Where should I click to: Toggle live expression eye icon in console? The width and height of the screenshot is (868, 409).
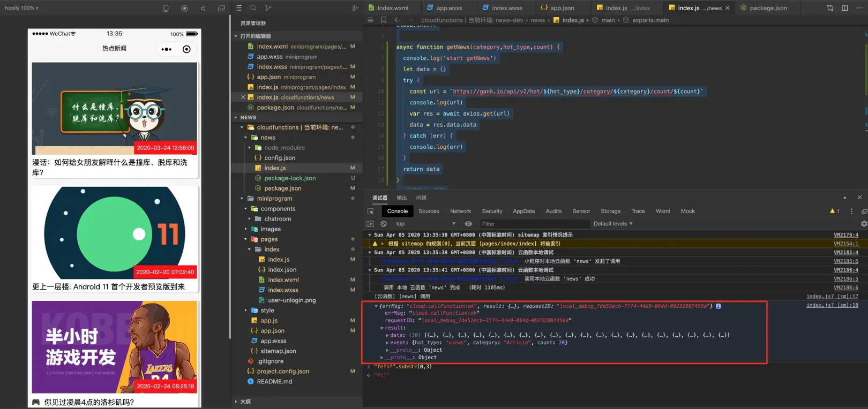(x=468, y=224)
